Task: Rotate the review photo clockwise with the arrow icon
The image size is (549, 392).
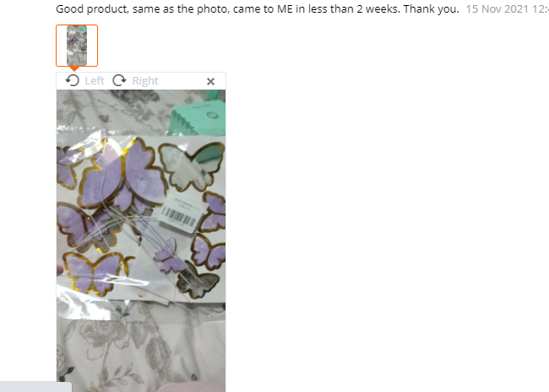Action: click(119, 80)
